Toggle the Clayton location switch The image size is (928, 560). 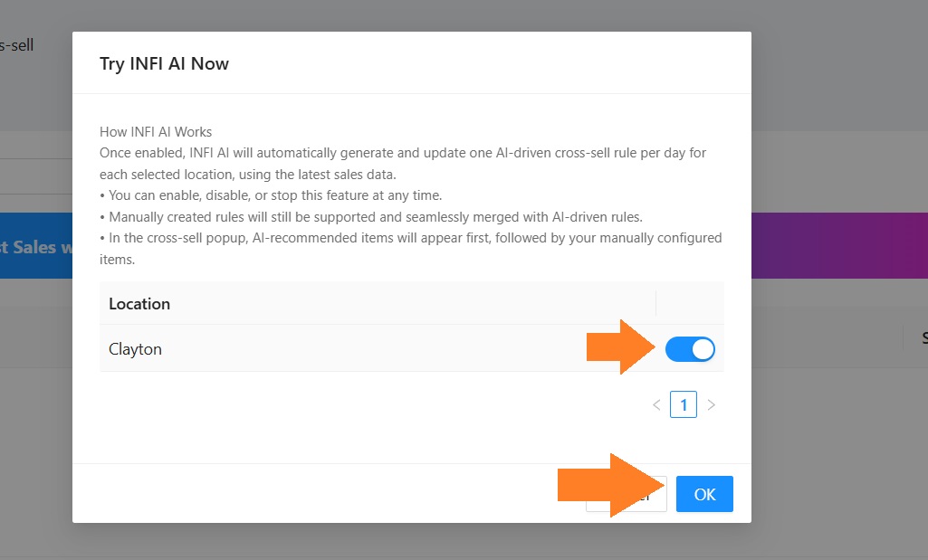tap(690, 349)
